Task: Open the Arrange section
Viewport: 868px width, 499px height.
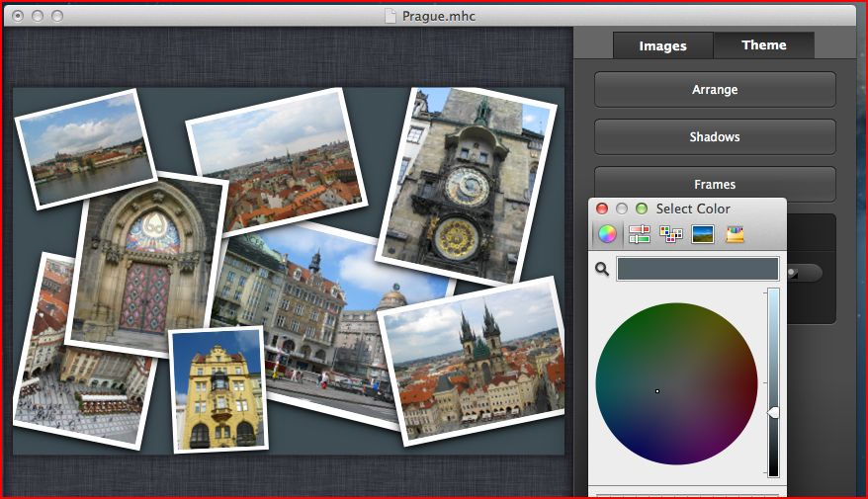Action: (715, 90)
